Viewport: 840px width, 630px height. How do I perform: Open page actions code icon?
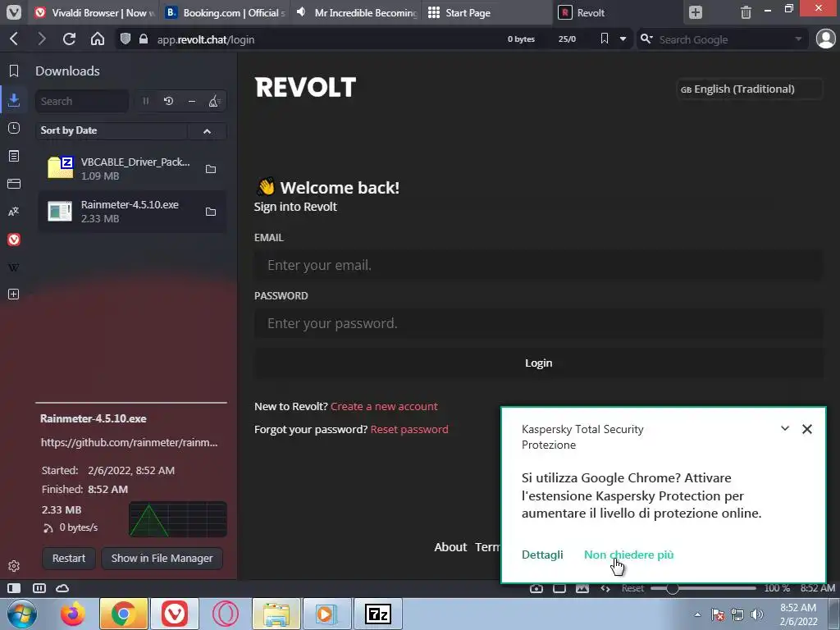pos(605,588)
